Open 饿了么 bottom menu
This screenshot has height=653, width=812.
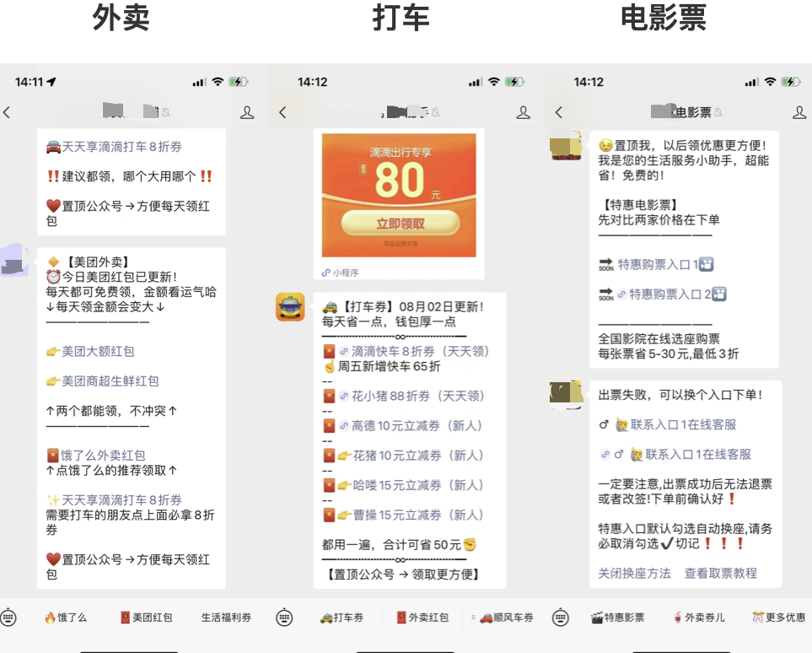coord(66,618)
